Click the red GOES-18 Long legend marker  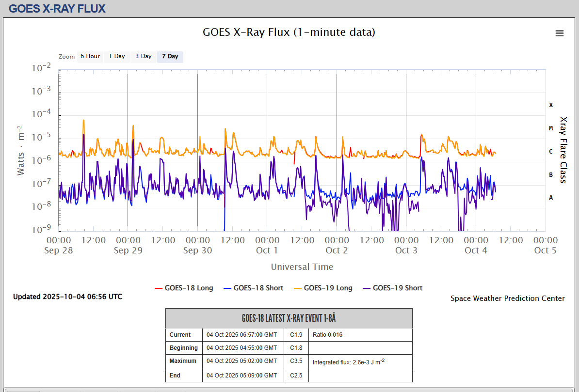pyautogui.click(x=158, y=288)
